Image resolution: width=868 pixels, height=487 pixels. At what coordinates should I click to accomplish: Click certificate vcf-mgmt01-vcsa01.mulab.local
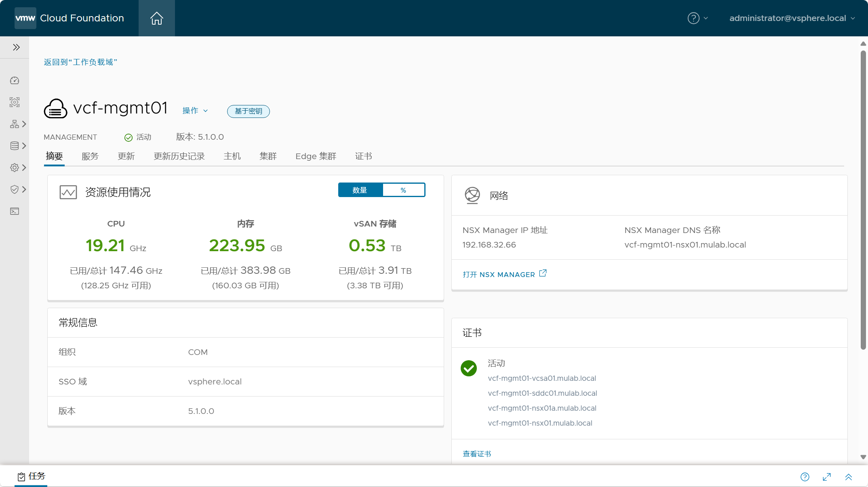tap(542, 378)
